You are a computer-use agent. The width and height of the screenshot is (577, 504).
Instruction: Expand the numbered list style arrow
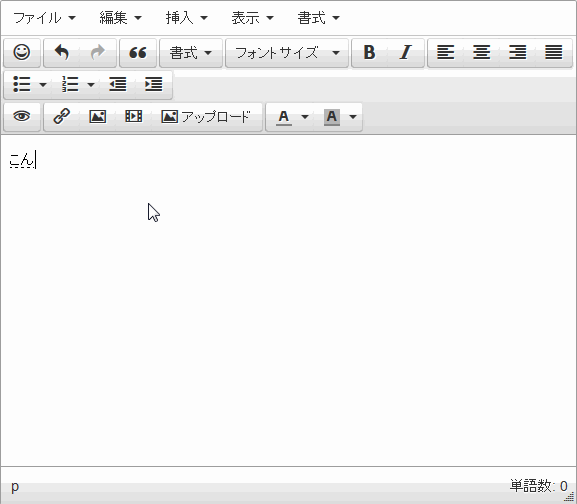(91, 85)
